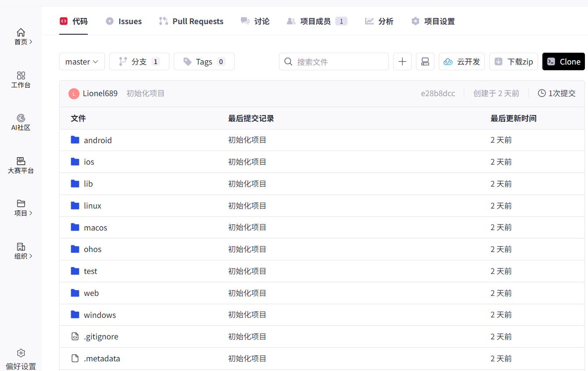Image resolution: width=588 pixels, height=371 pixels.
Task: Click the android folder icon
Action: coord(75,140)
